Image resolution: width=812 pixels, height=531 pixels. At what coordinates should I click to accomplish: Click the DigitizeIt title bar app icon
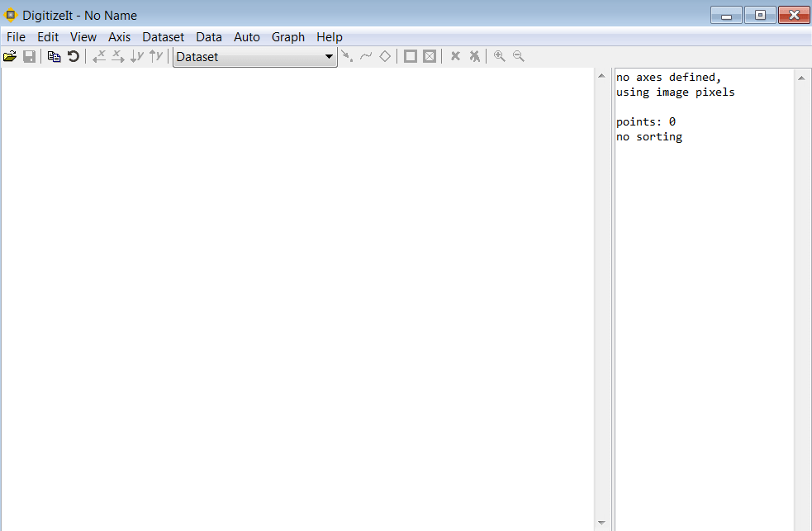point(11,15)
